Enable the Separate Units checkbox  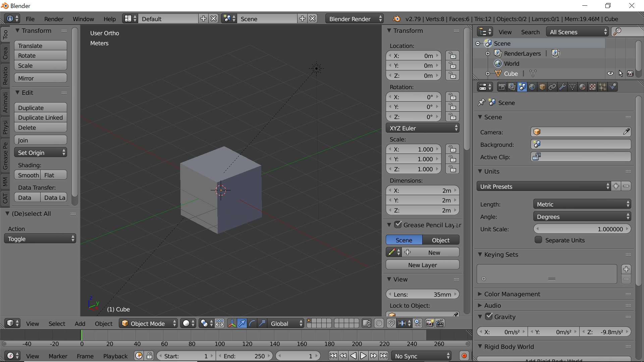538,240
